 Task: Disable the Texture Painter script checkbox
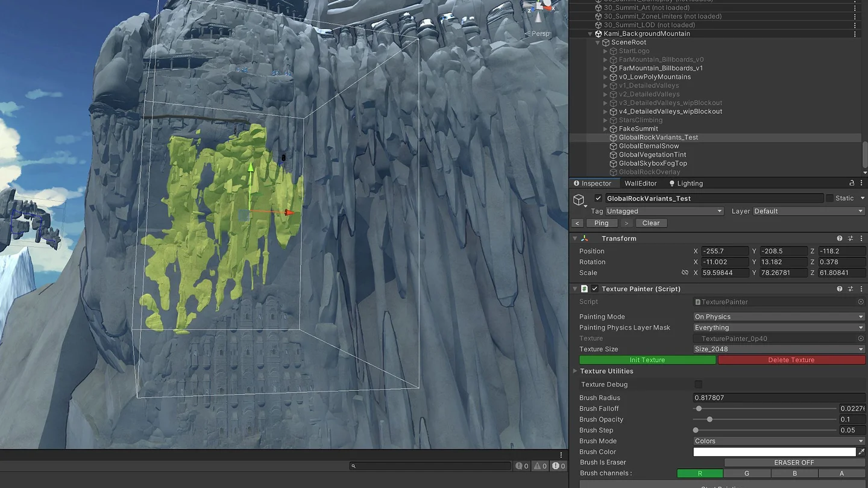(595, 289)
